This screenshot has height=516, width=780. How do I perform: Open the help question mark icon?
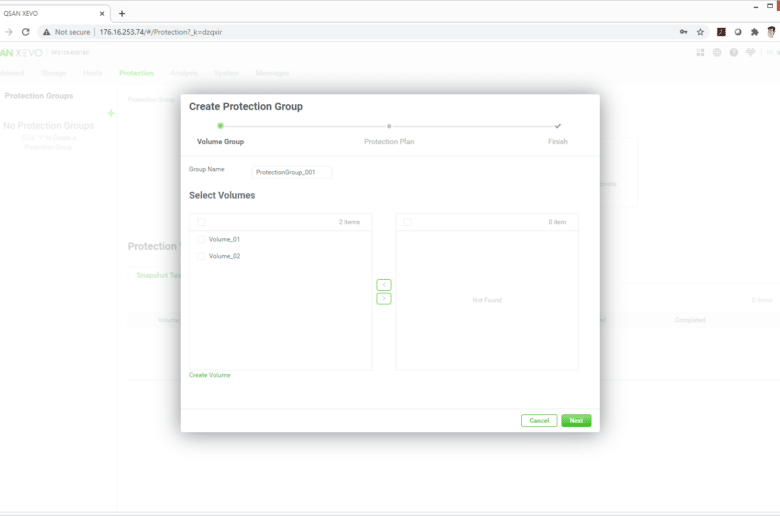734,52
